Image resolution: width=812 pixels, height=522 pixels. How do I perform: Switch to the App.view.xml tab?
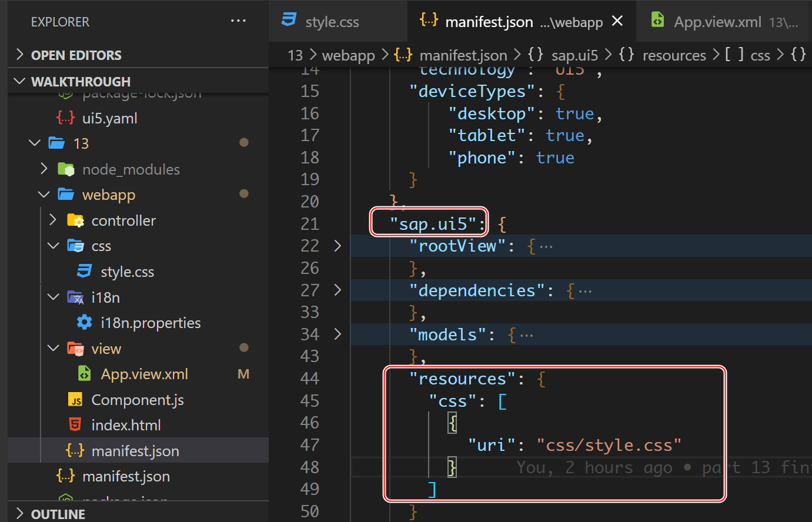click(x=718, y=19)
